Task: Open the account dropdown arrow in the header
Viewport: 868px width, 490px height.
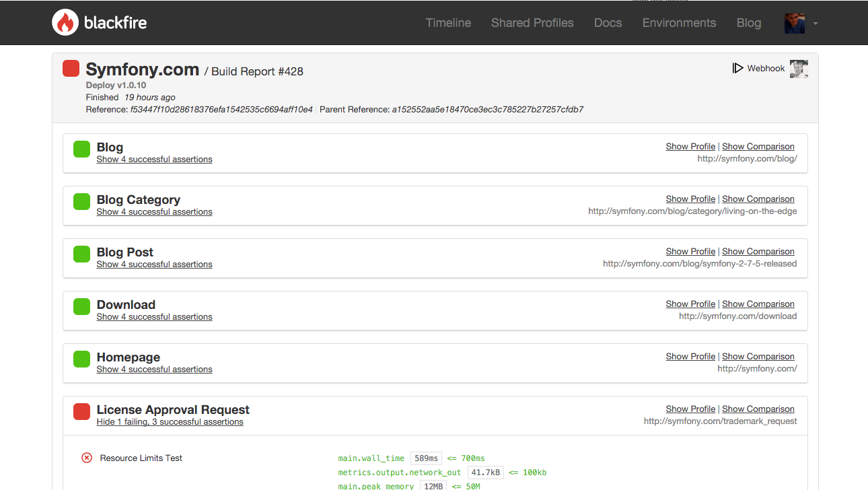Action: coord(815,24)
